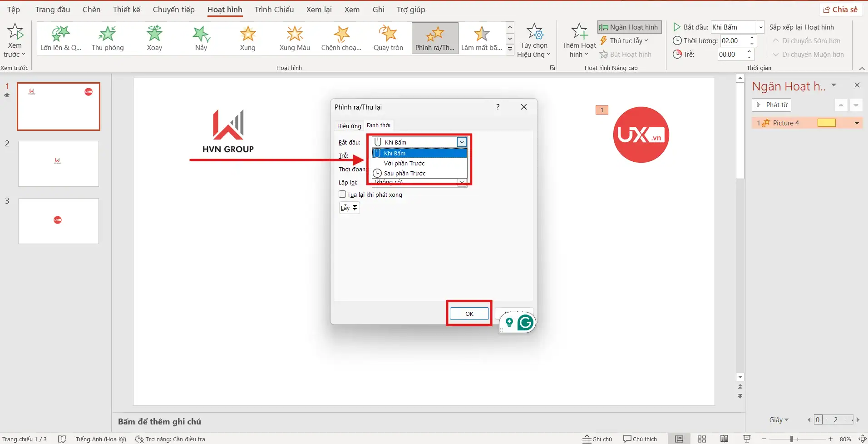Choose Với phần Trước option
The image size is (868, 444).
tap(419, 163)
